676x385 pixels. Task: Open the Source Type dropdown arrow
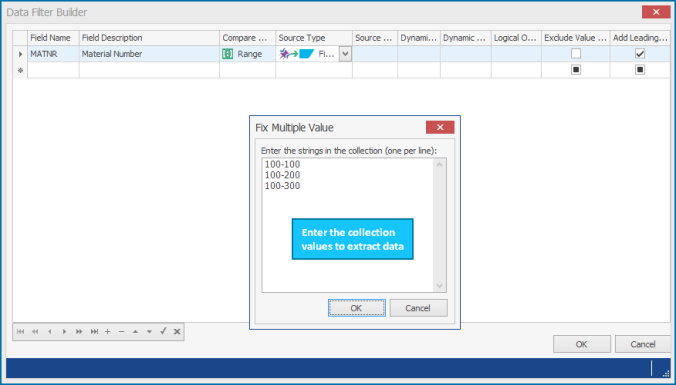tap(345, 54)
